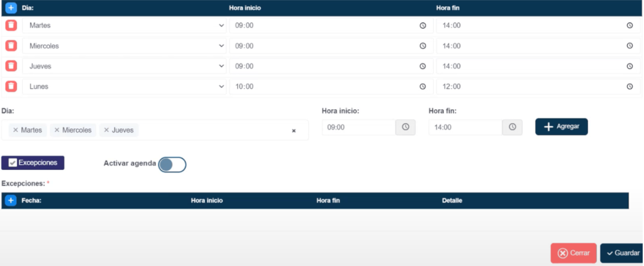
Task: Expand the Lunes day dropdown
Action: [x=125, y=86]
